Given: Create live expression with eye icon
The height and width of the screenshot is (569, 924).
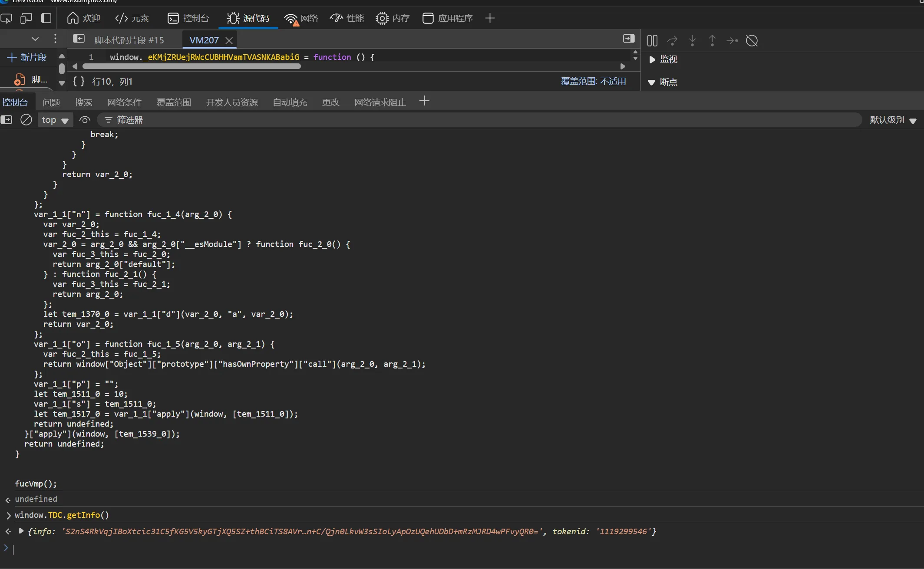Looking at the screenshot, I should [85, 120].
